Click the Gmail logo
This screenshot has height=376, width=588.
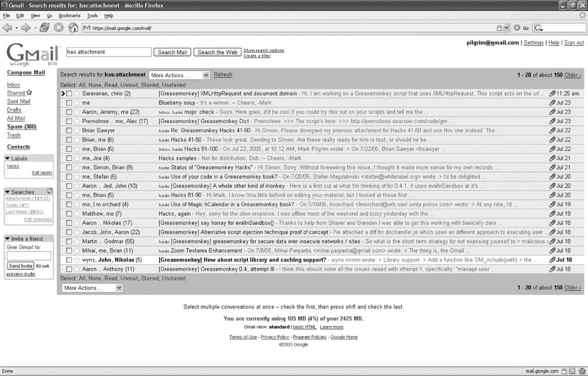(33, 54)
